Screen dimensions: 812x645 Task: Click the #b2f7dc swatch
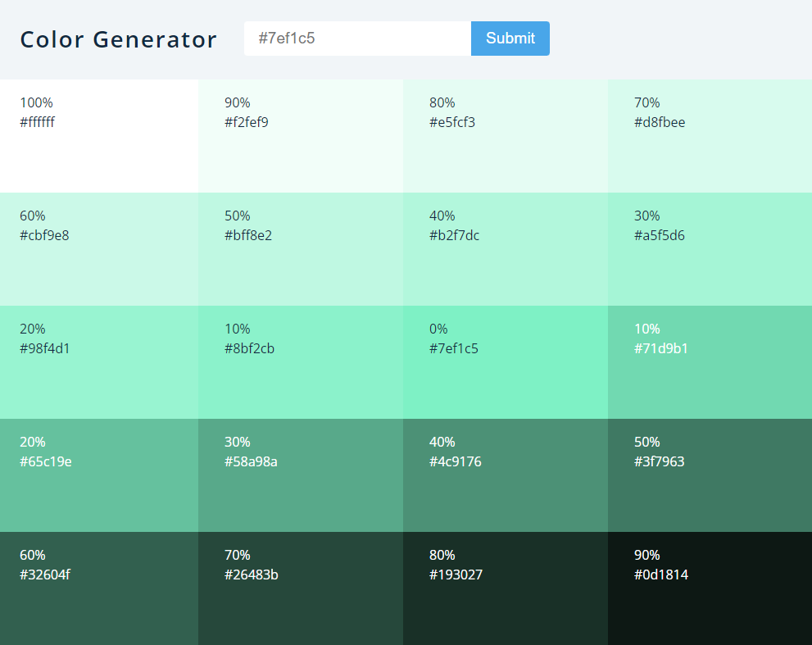pos(506,248)
